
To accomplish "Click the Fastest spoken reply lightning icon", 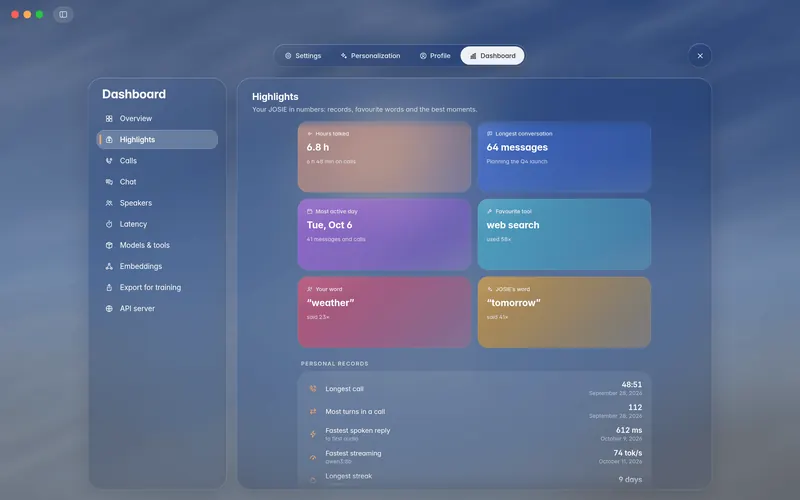I will pyautogui.click(x=313, y=434).
